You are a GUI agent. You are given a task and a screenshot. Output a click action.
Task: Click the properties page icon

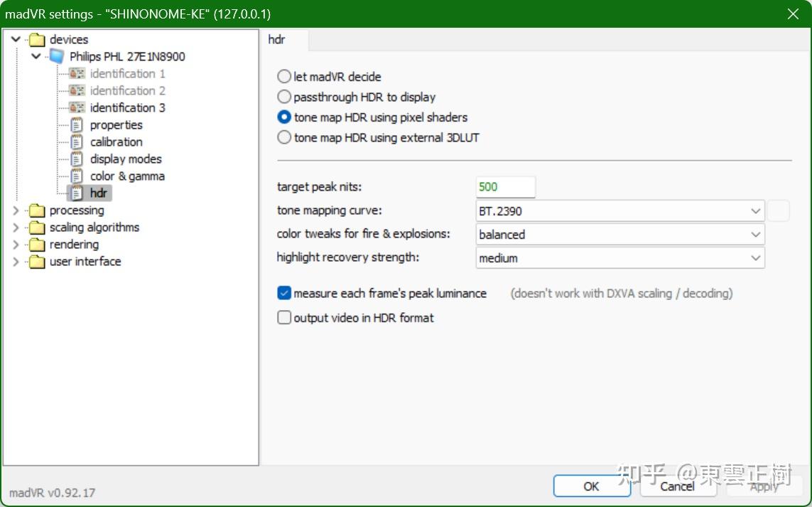point(77,125)
